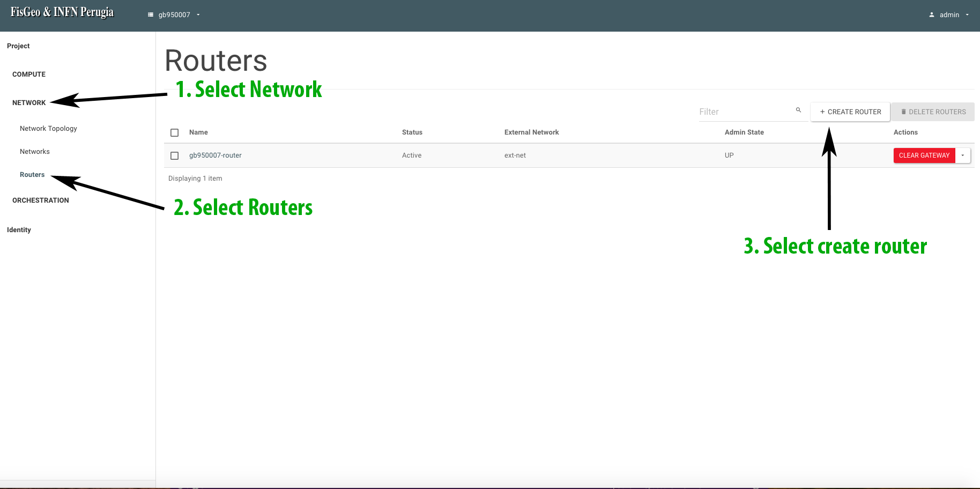
Task: Click the search magnifier icon in Filter
Action: click(798, 110)
